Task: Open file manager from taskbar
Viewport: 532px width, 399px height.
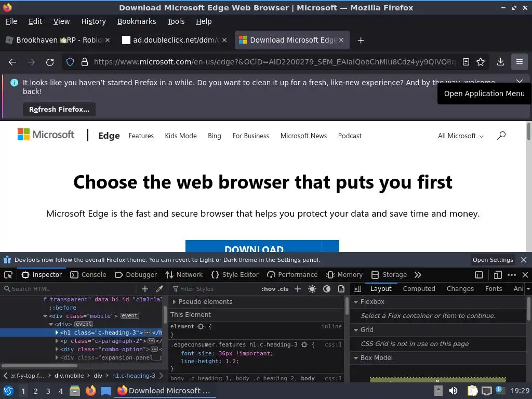Action: [75, 391]
